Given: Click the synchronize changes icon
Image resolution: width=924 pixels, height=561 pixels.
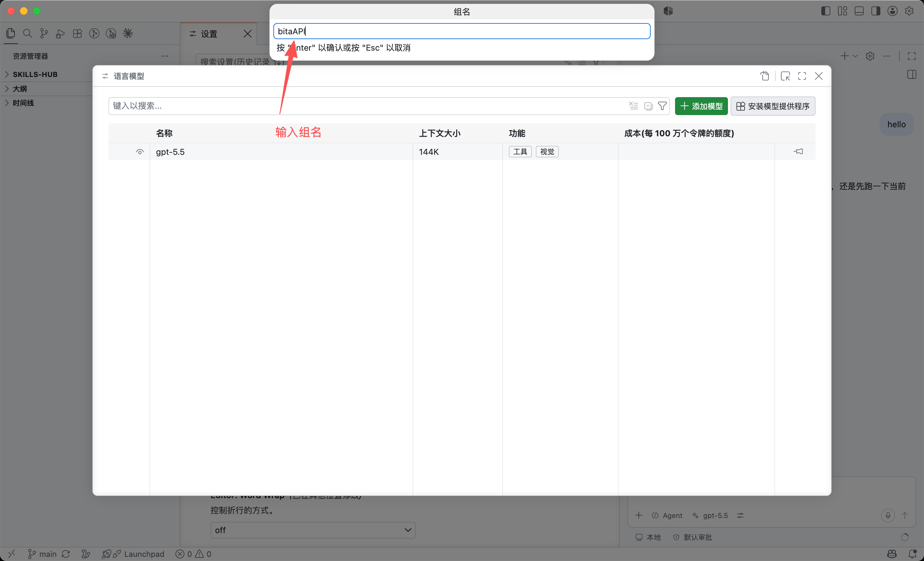Looking at the screenshot, I should pos(66,554).
